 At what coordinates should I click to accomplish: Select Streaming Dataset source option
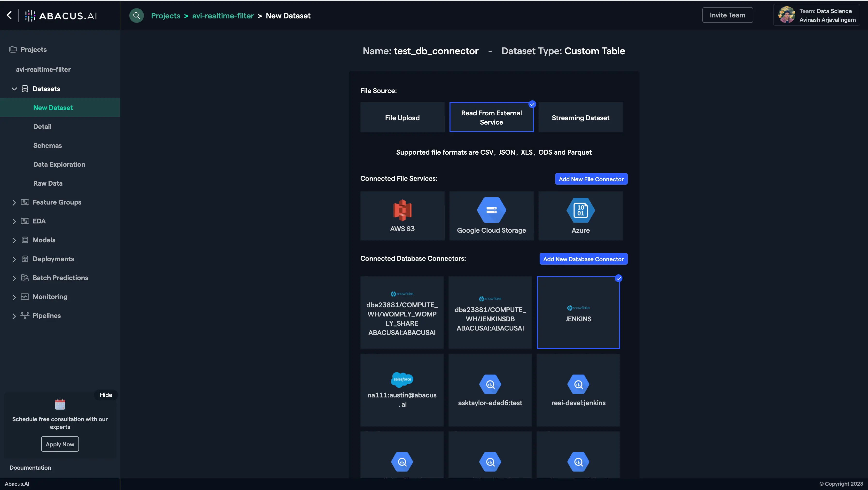click(x=580, y=117)
